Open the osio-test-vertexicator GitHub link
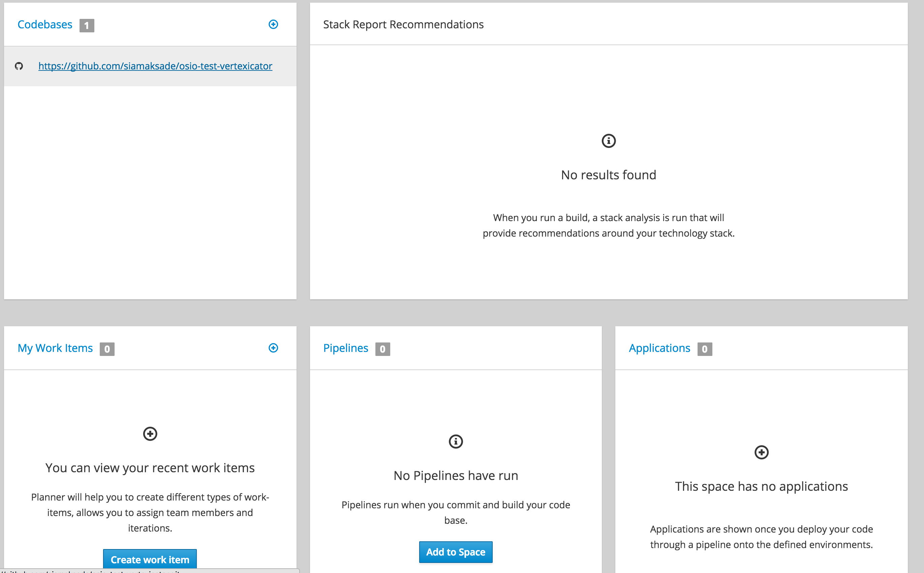The height and width of the screenshot is (573, 924). [x=155, y=66]
